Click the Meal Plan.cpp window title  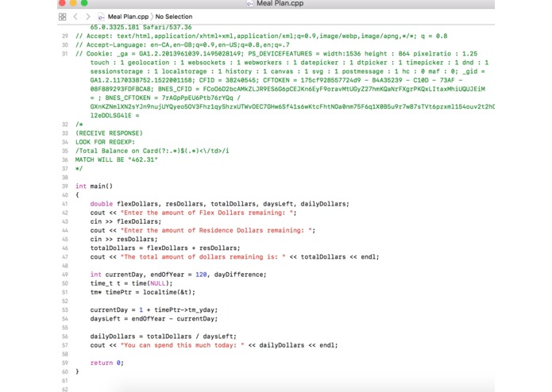click(280, 3)
